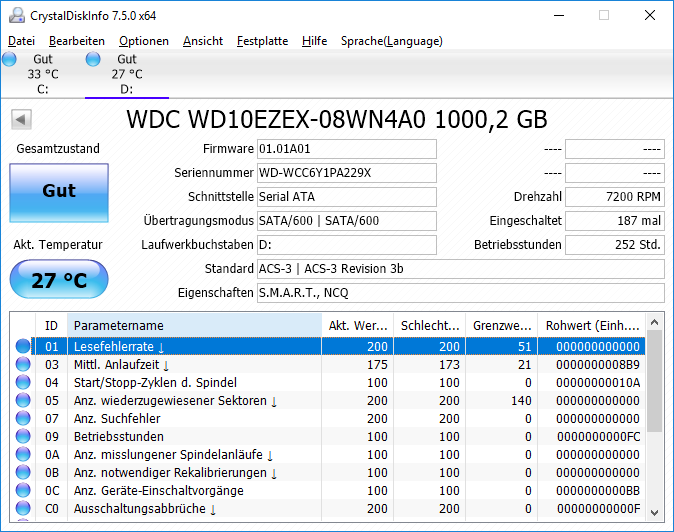The width and height of the screenshot is (674, 532).
Task: Click the 27 °C temperature button
Action: 59,279
